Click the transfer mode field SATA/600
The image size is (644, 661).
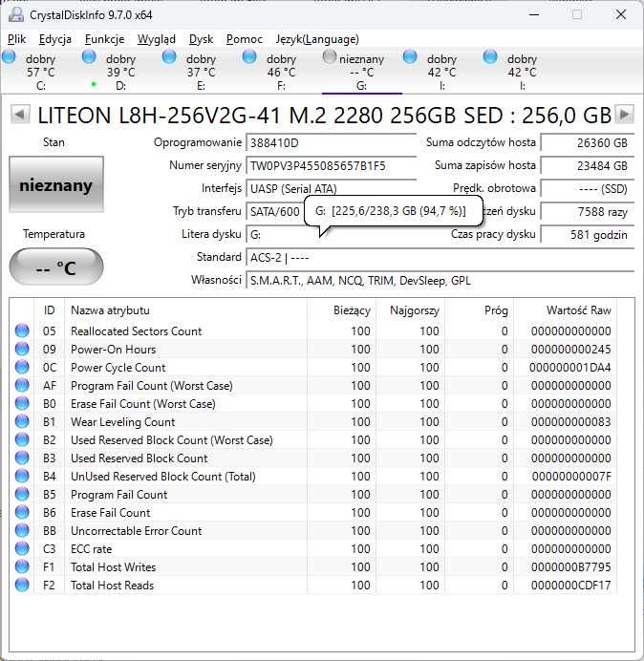(275, 211)
